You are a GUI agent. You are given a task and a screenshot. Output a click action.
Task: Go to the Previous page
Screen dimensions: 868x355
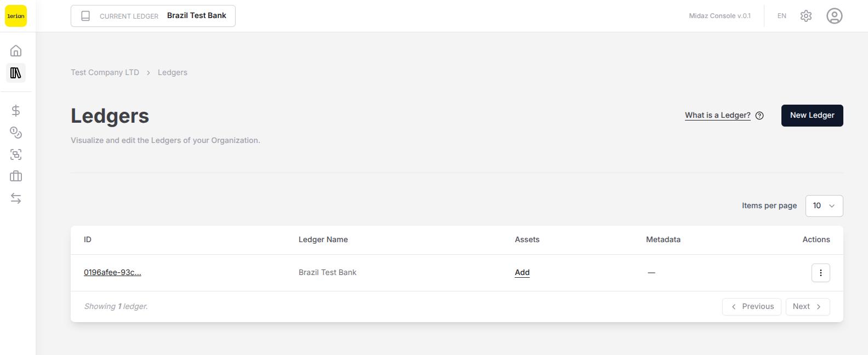(x=752, y=307)
